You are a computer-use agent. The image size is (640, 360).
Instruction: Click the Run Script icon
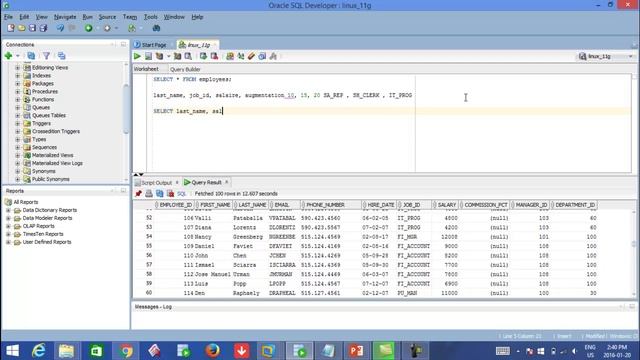(148, 56)
